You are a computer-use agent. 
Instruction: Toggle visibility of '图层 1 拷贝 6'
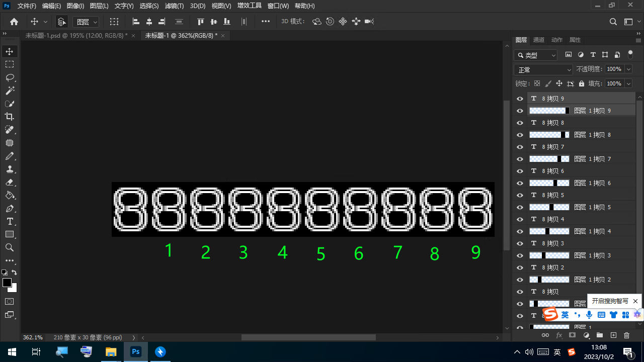point(520,183)
